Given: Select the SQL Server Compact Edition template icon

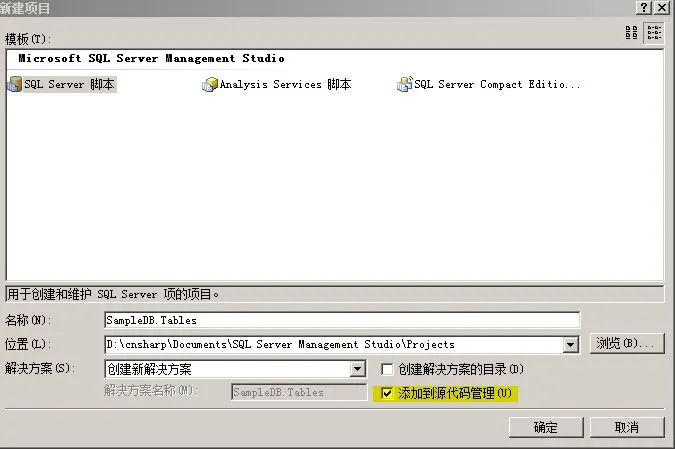Looking at the screenshot, I should (405, 84).
